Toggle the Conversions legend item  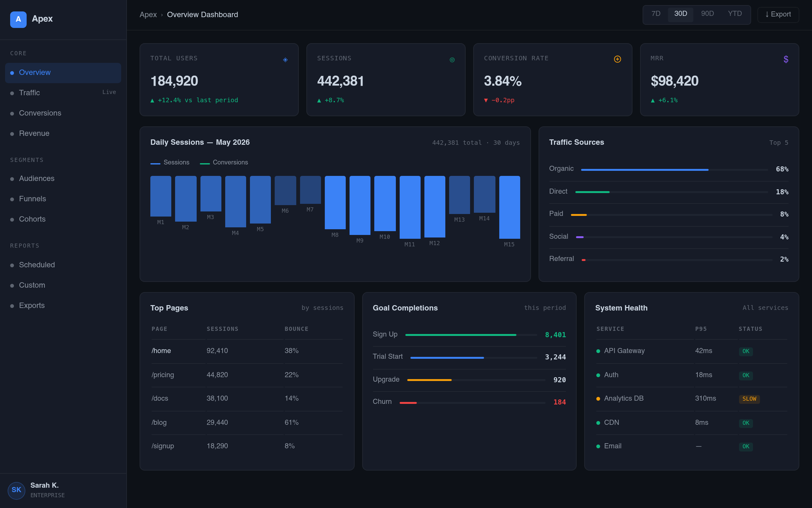tap(224, 162)
